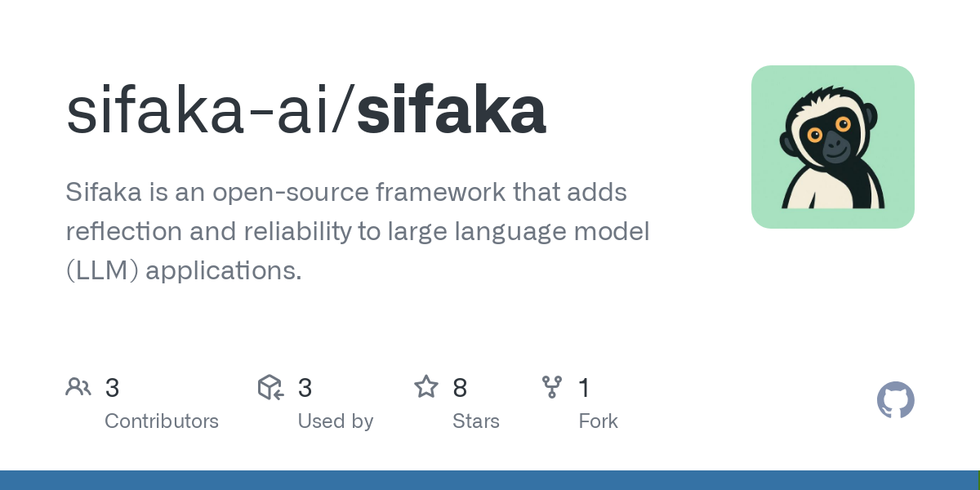Screen dimensions: 980x490
Task: Select the Stars label
Action: pyautogui.click(x=476, y=421)
